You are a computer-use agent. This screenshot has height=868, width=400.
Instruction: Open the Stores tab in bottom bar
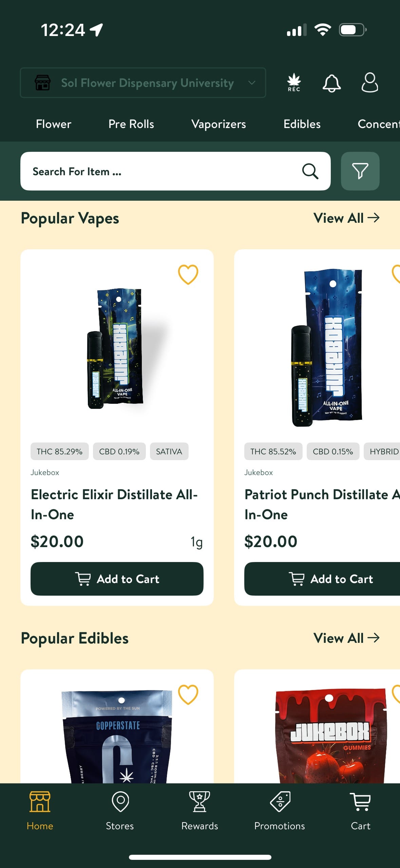pyautogui.click(x=120, y=811)
